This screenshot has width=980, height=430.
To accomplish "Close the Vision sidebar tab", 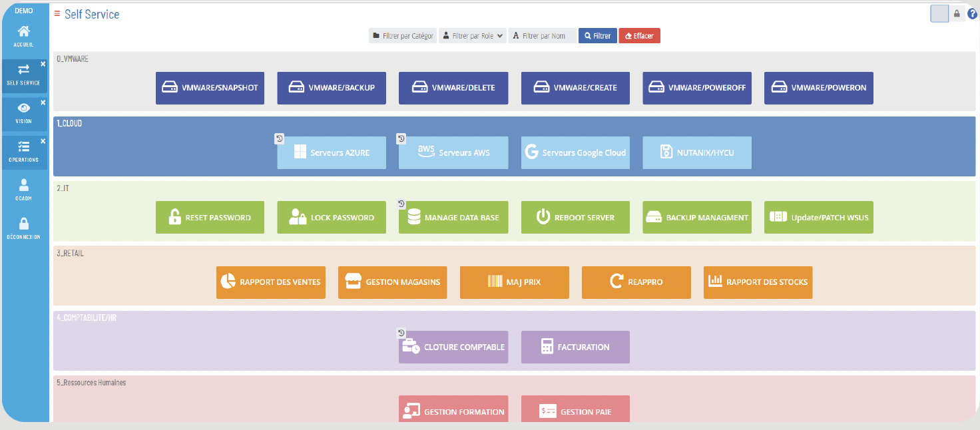I will (x=43, y=103).
